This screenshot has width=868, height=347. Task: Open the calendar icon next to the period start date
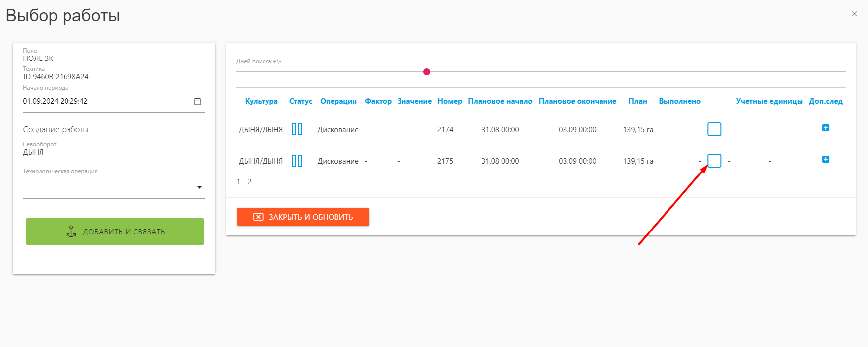[x=198, y=101]
